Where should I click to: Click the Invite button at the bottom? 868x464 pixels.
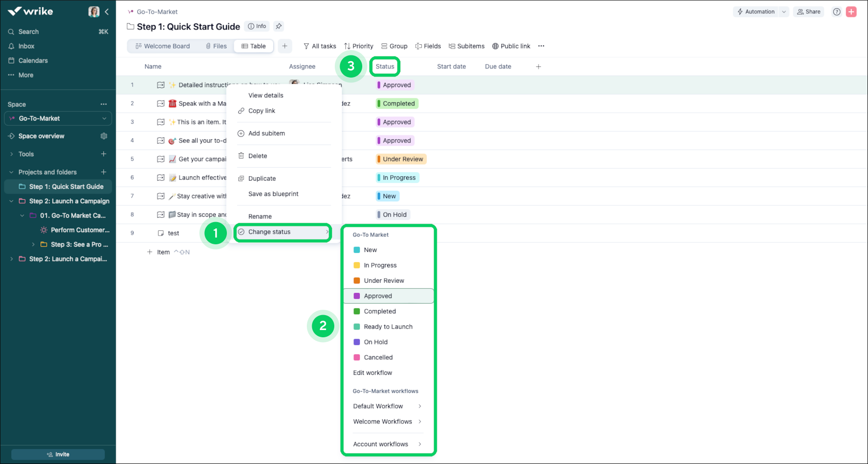point(58,454)
